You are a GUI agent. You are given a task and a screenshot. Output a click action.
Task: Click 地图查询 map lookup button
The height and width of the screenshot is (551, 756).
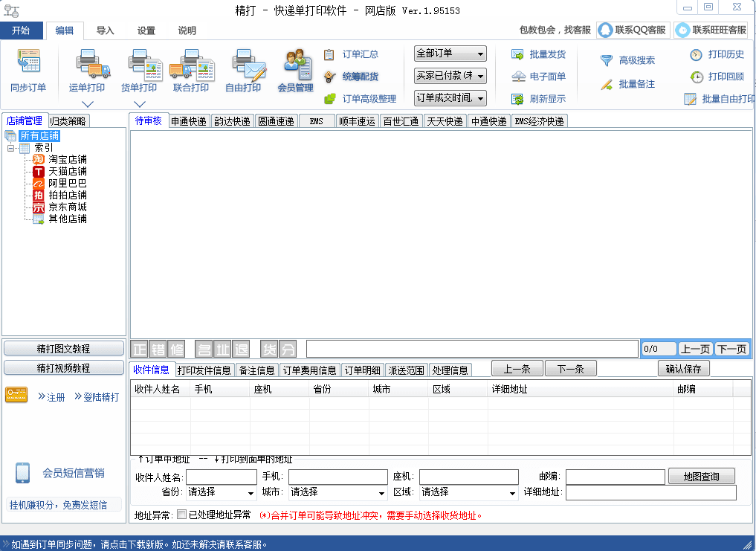point(702,477)
